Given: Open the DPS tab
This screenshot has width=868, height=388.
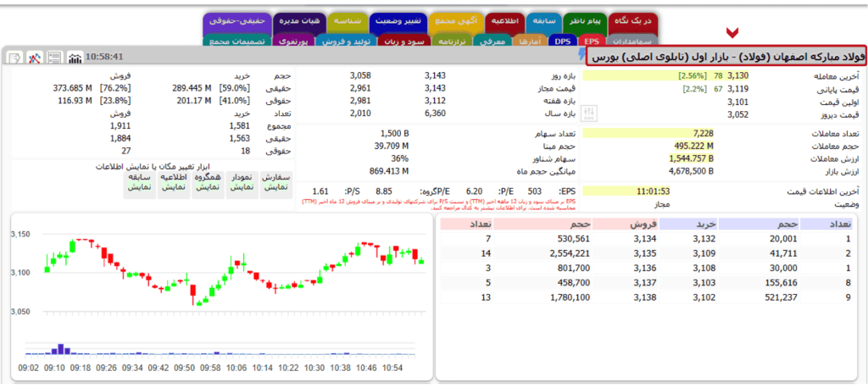Looking at the screenshot, I should pyautogui.click(x=563, y=40).
